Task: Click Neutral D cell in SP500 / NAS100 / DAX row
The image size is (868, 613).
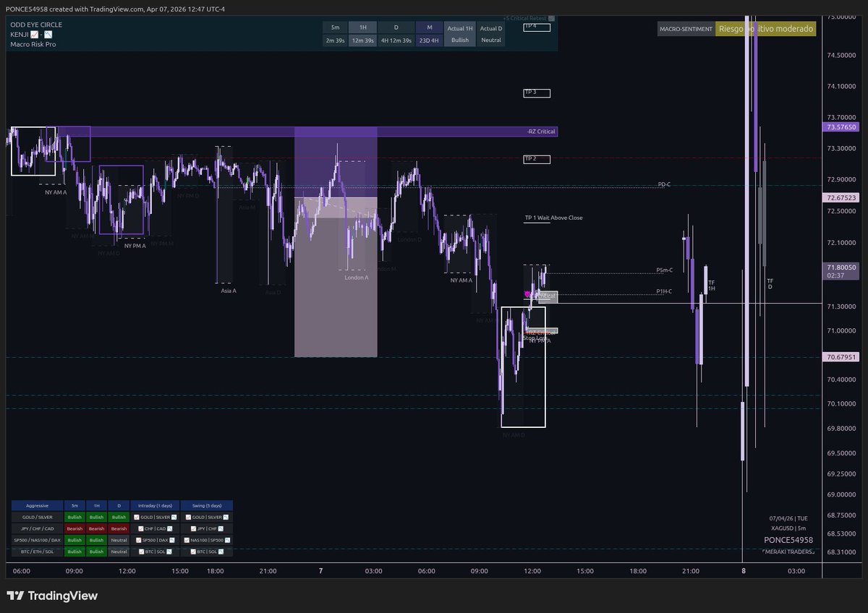Action: point(119,540)
